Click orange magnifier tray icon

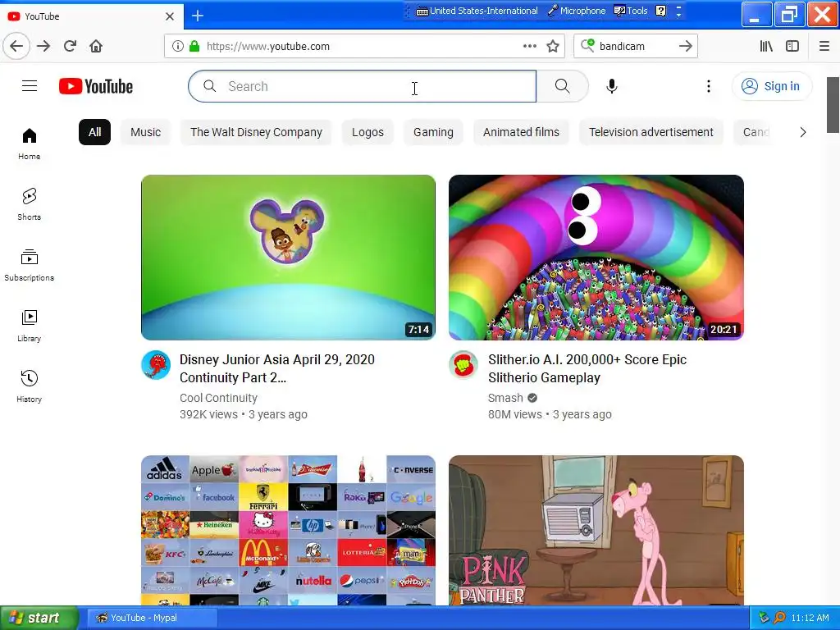pos(780,618)
